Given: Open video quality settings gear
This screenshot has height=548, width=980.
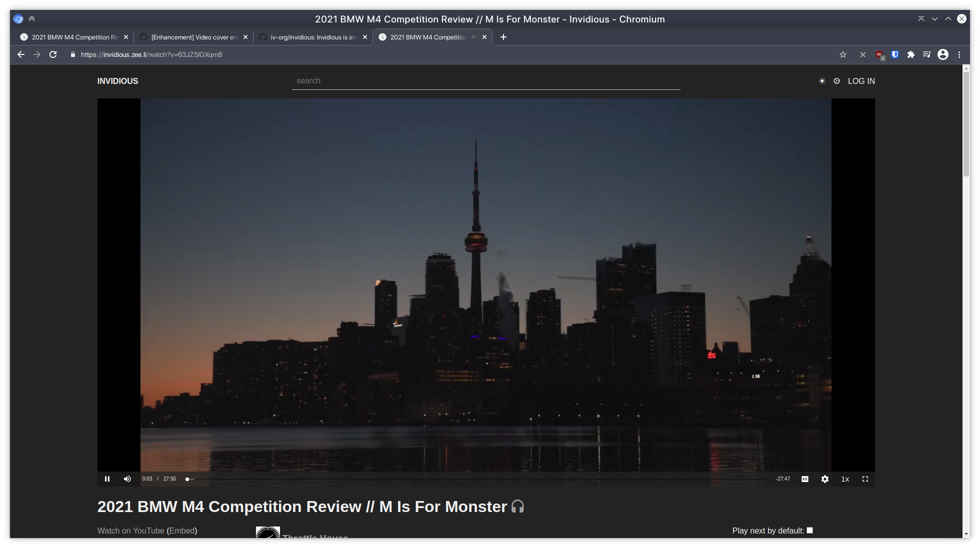Looking at the screenshot, I should (824, 479).
